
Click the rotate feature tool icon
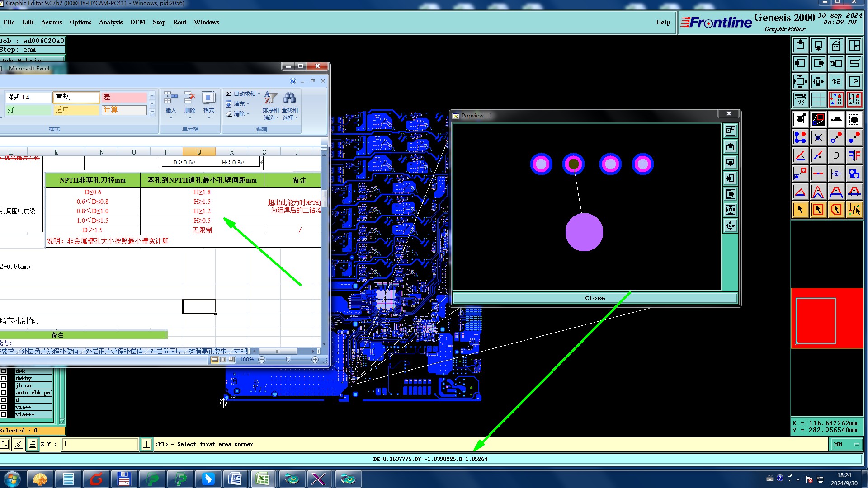[836, 155]
